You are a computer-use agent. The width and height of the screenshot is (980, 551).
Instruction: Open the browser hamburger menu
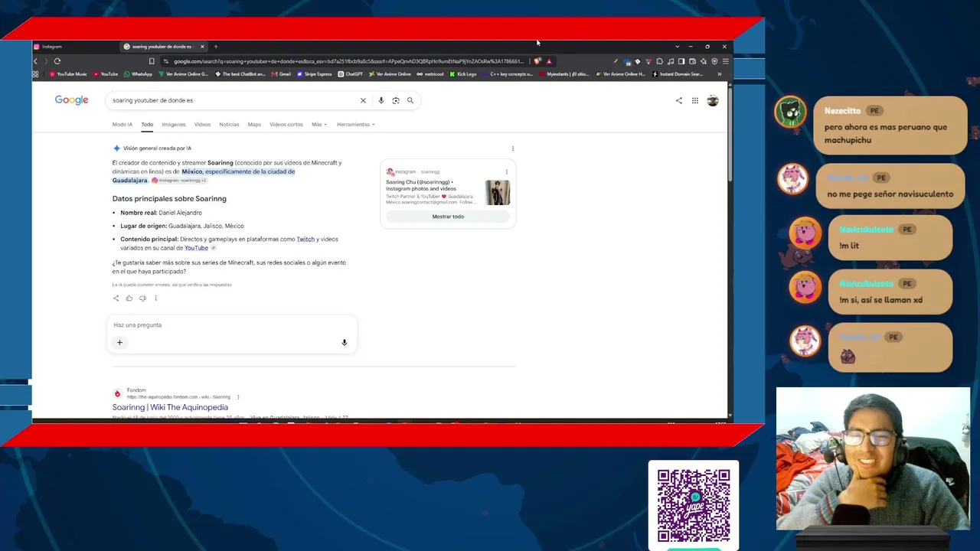click(725, 61)
